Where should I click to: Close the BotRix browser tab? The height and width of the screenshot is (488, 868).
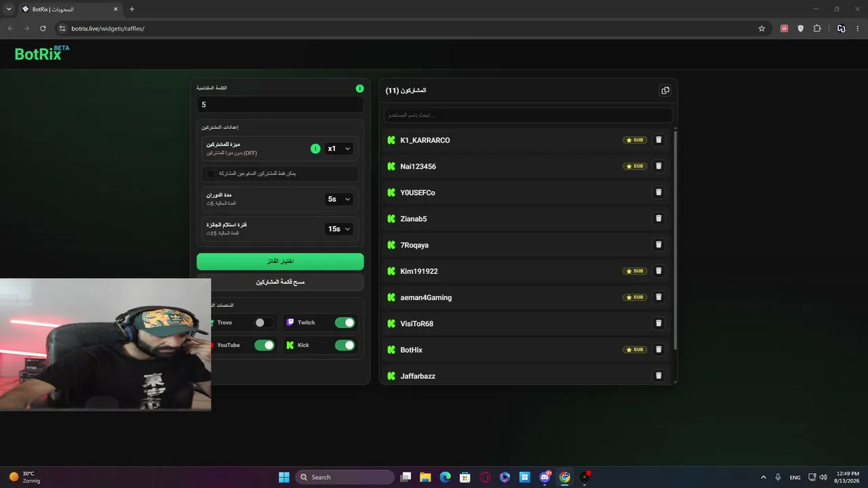pos(115,9)
